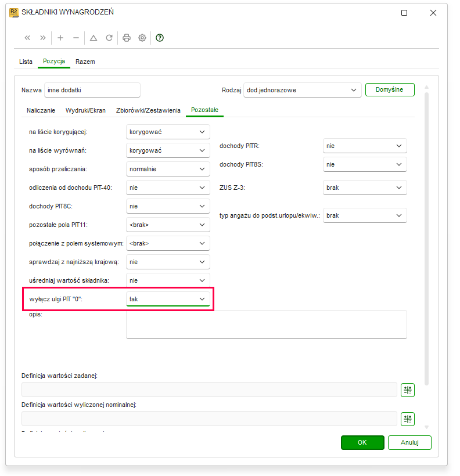
Task: Cancel with the Anuluj button
Action: (x=409, y=442)
